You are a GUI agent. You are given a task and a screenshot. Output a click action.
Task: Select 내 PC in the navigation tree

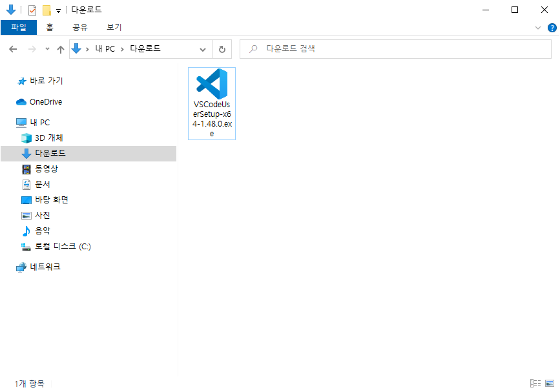(39, 123)
